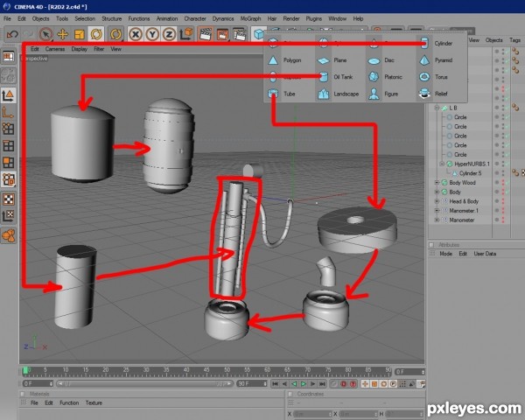Click the Texture mode checkerboard icon
This screenshot has height=420, width=525.
pos(8,199)
